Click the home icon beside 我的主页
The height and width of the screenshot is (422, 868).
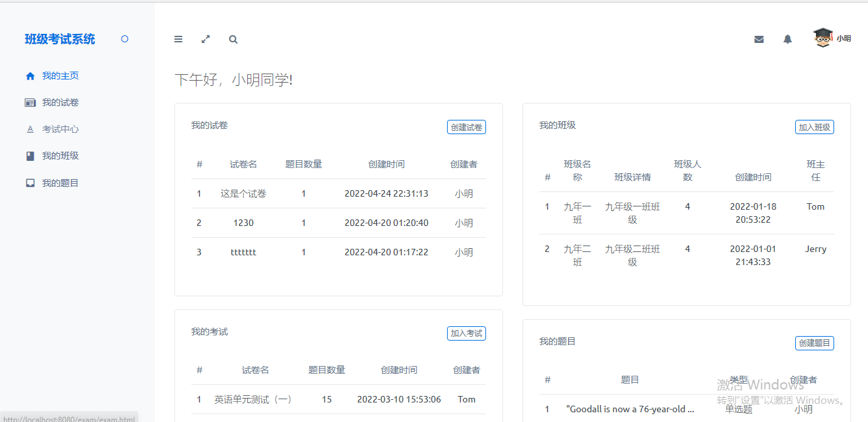pos(30,76)
